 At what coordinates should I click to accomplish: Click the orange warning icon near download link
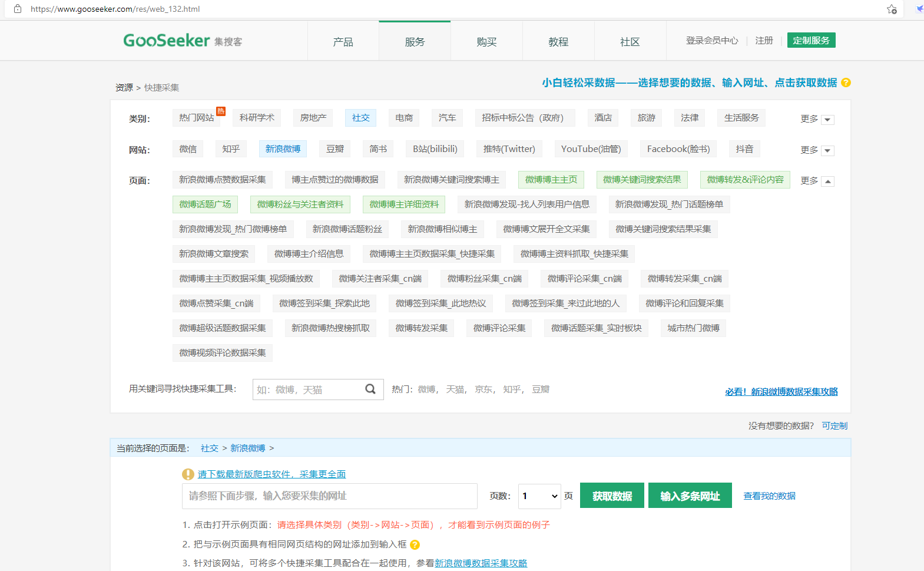click(x=188, y=474)
